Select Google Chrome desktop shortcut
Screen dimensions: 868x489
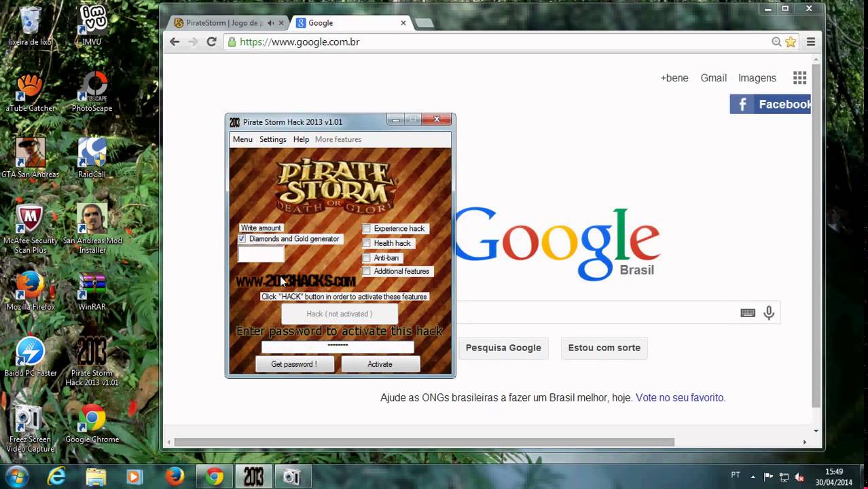tap(92, 423)
